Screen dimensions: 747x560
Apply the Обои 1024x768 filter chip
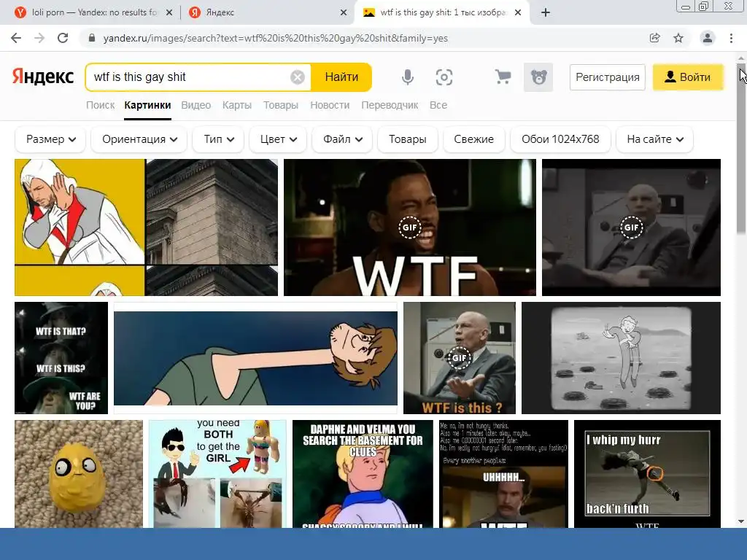point(560,139)
